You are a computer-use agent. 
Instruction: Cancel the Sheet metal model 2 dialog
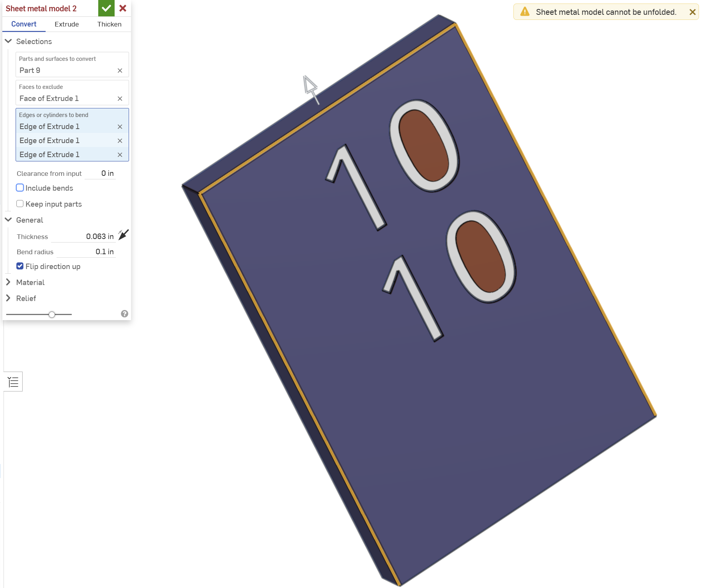tap(123, 8)
